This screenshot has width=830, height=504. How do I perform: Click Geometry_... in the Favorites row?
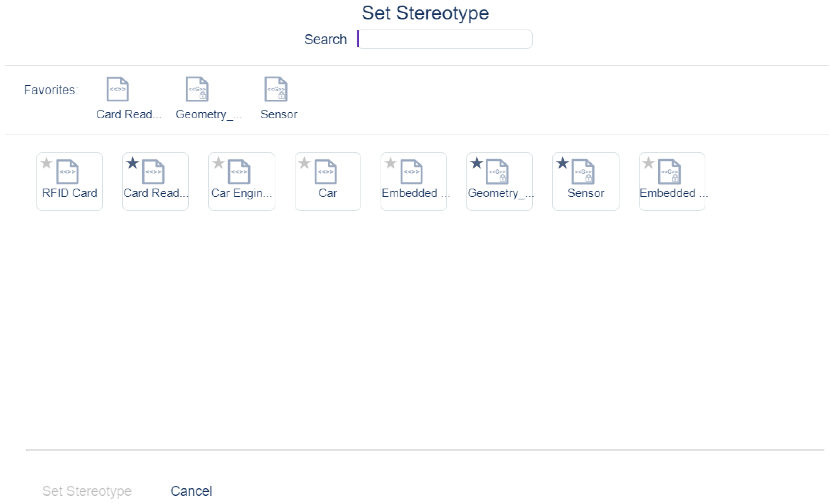click(x=197, y=89)
